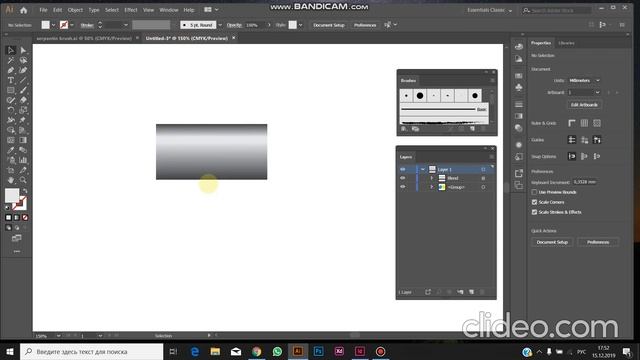Screen dimensions: 640x360
Task: Swap fill and stroke colors arrow
Action: pyautogui.click(x=25, y=191)
